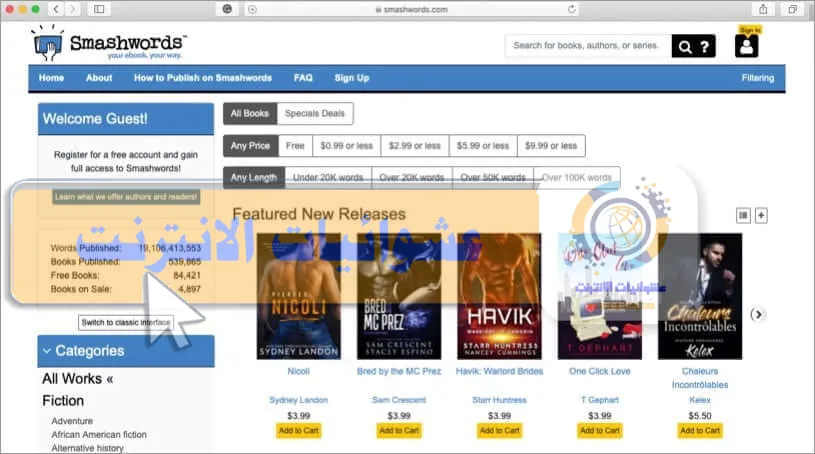Select Fiction category
Viewport: 815px width, 454px height.
tap(63, 401)
